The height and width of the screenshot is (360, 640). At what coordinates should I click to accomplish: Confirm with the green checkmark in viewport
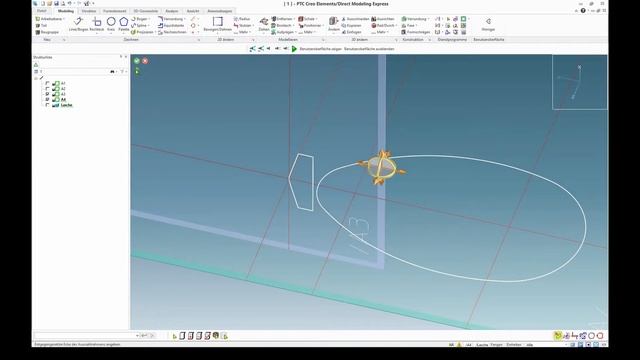(137, 61)
